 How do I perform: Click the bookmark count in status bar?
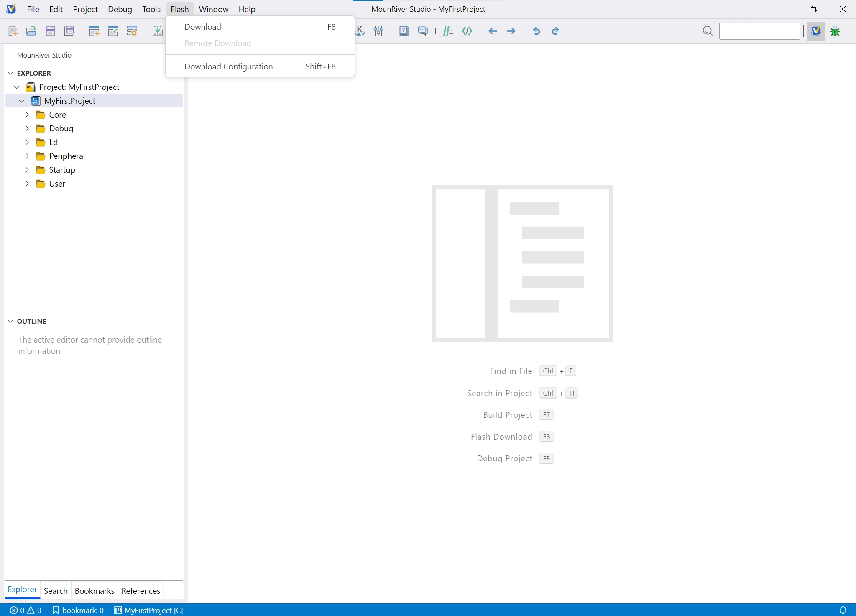point(78,611)
